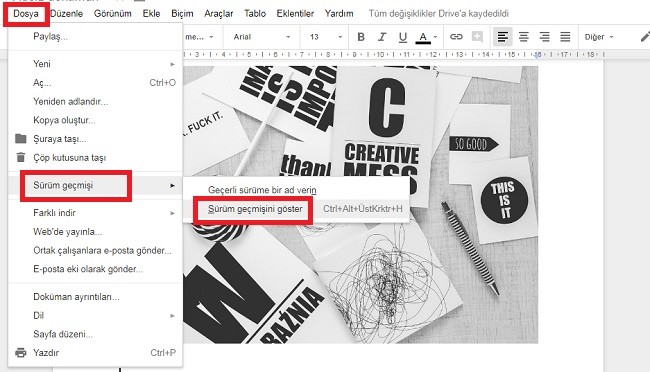Open the font size 13 dropdown

coord(326,37)
